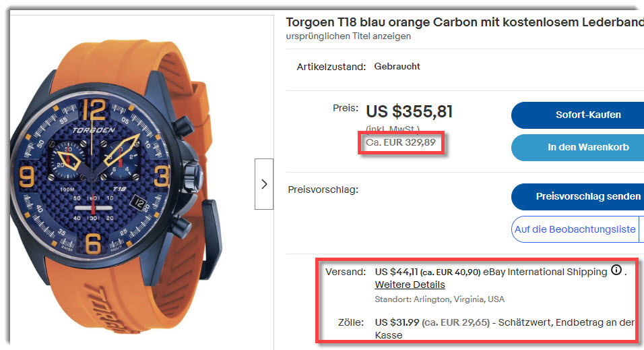Click the inkl. MwSt. note under the price

(x=393, y=129)
